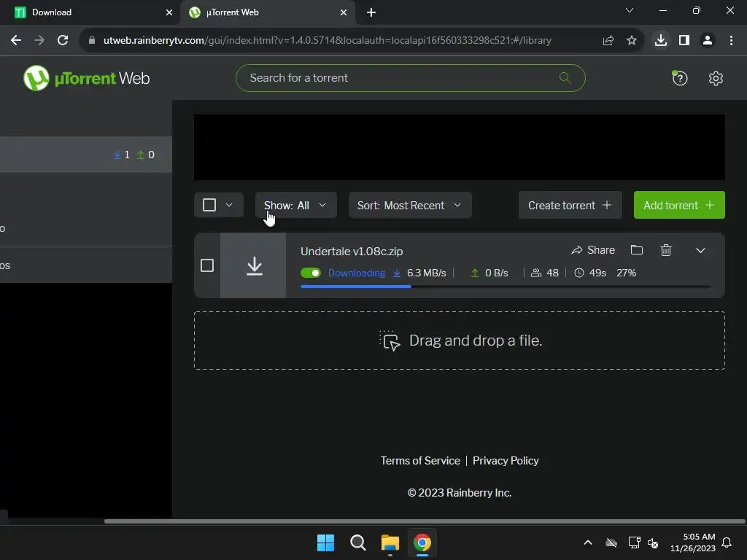Click the Share arrow icon for Undertale torrent

[x=577, y=250]
